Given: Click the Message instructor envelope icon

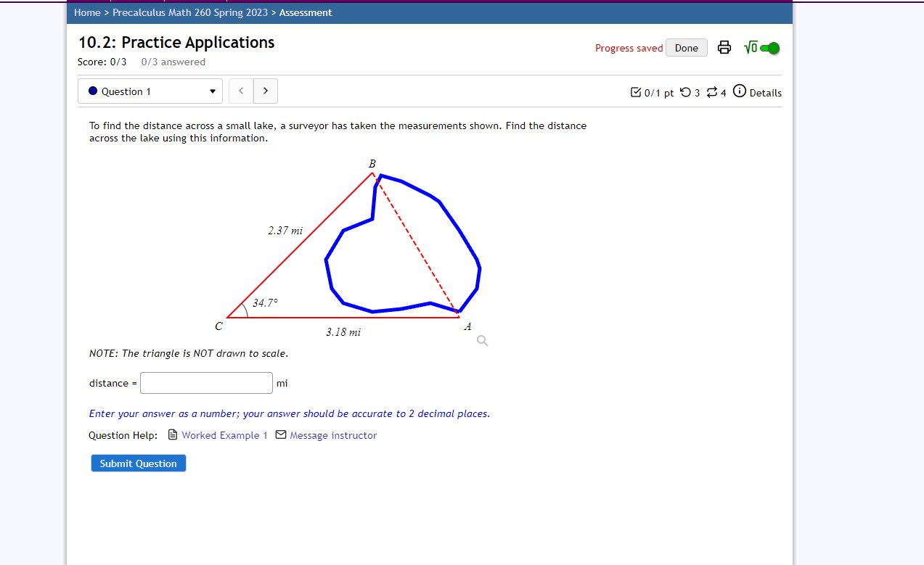Looking at the screenshot, I should [281, 434].
